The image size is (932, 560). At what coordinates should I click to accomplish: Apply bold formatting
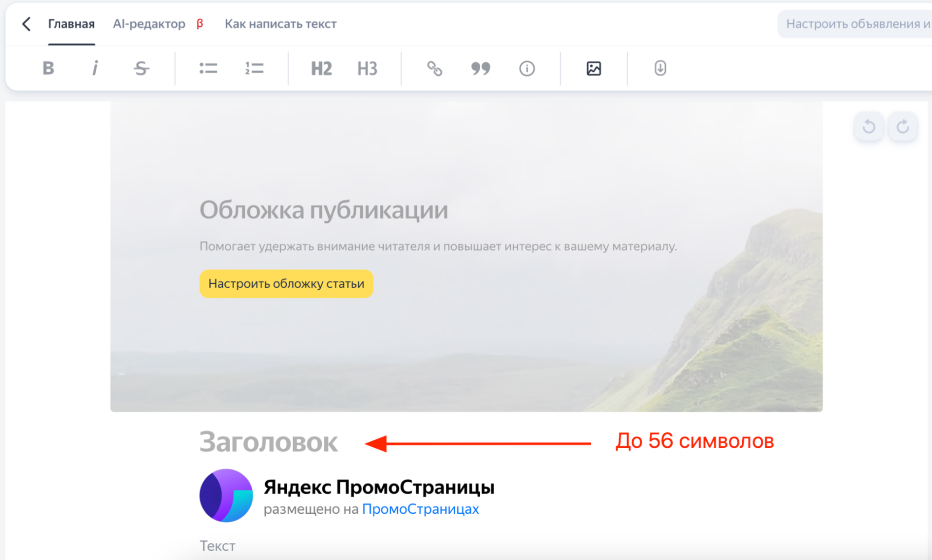pos(48,68)
